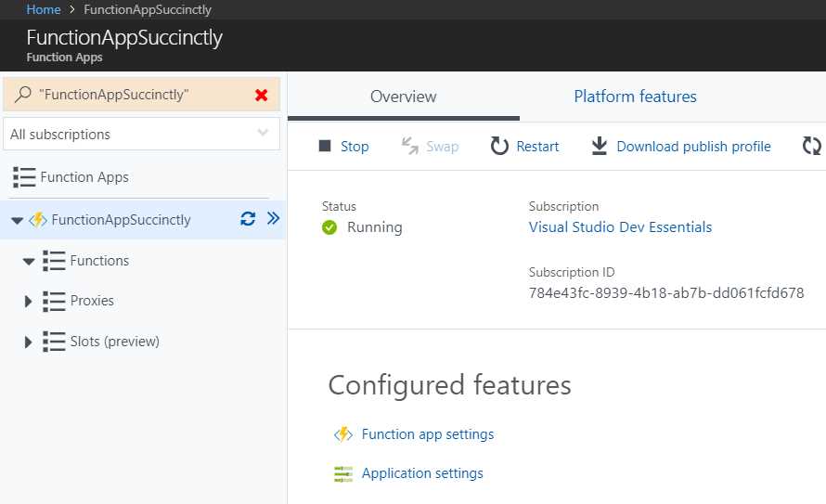Click the Swap button label
The width and height of the screenshot is (826, 504).
click(x=443, y=146)
